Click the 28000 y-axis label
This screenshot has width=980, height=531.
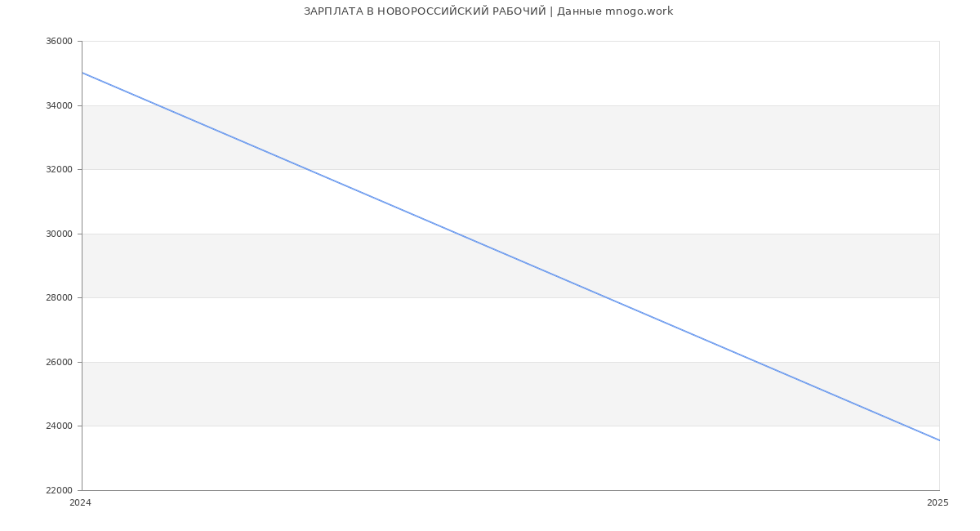(x=59, y=298)
